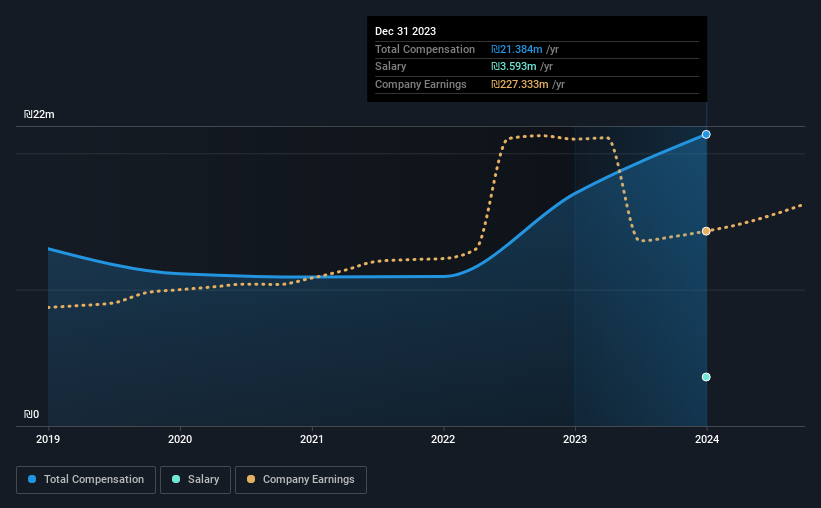This screenshot has width=821, height=508.
Task: Toggle the Company Earnings legend button
Action: [x=301, y=480]
